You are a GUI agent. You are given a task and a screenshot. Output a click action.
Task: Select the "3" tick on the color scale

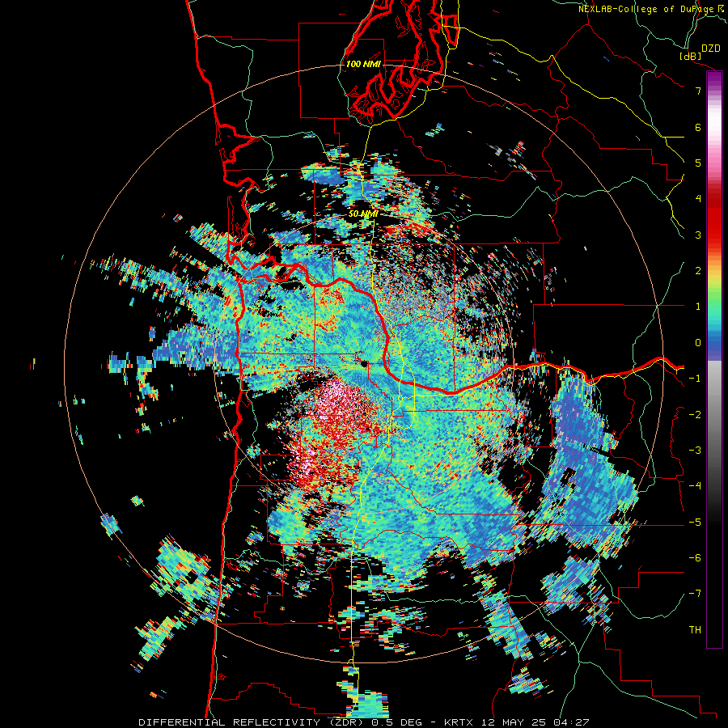point(698,235)
